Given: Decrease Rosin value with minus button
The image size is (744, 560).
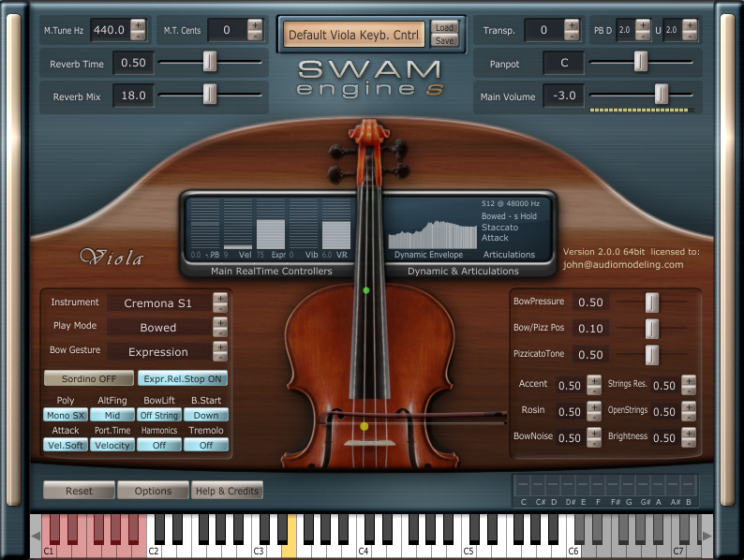Looking at the screenshot, I should click(593, 417).
